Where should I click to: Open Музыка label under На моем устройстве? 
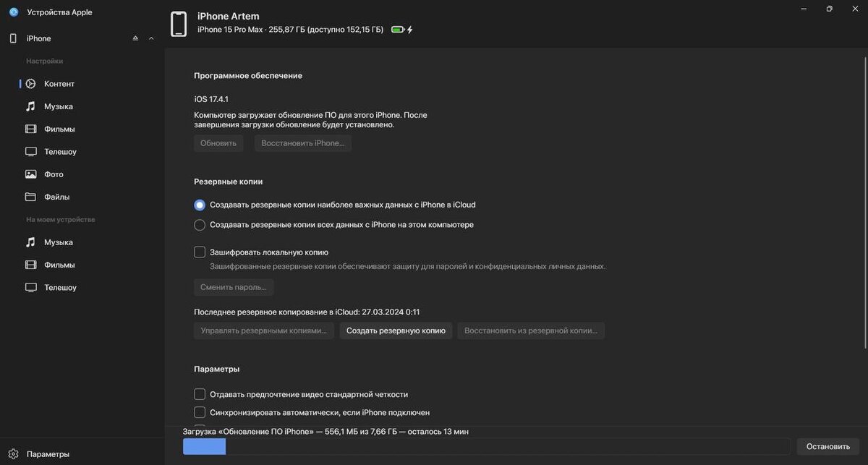(x=59, y=242)
